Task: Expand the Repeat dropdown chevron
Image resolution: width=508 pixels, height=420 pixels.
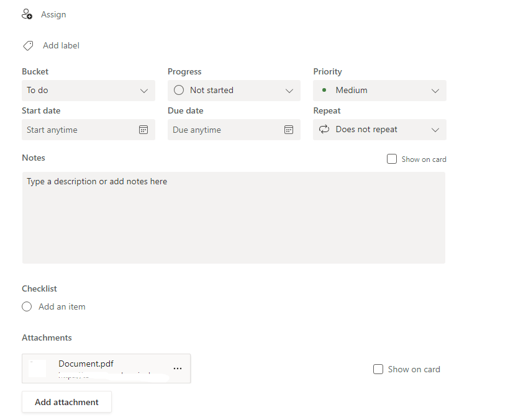Action: [435, 130]
